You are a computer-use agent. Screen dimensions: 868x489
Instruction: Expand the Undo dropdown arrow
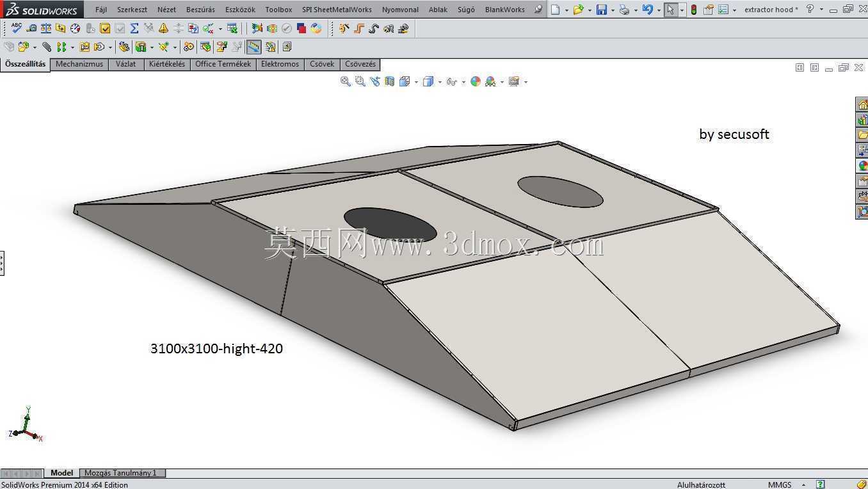point(659,10)
